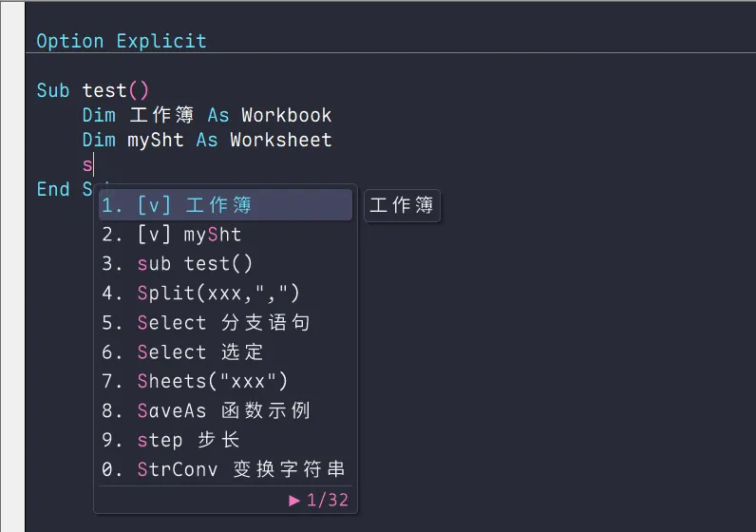
Task: Select the Split(xxx,",") completion entry
Action: 225,294
